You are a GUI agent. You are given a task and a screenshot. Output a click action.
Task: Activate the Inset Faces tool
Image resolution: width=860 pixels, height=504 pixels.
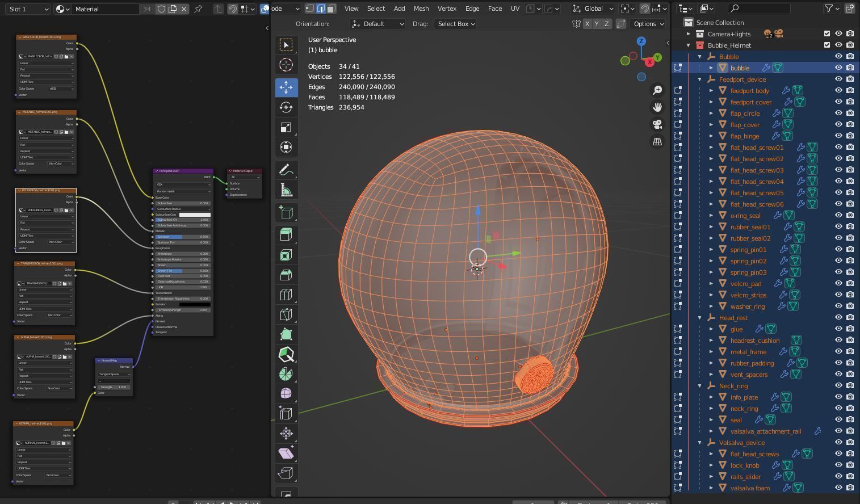click(286, 255)
